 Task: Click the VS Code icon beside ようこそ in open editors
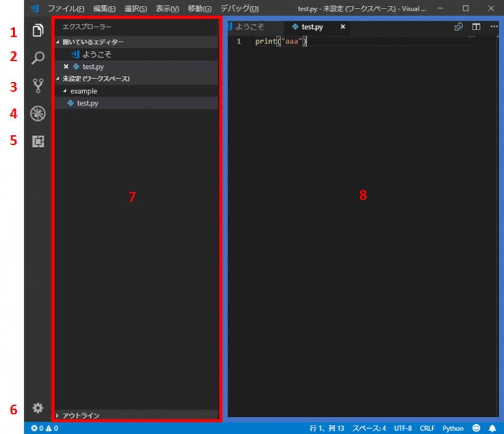[x=75, y=54]
